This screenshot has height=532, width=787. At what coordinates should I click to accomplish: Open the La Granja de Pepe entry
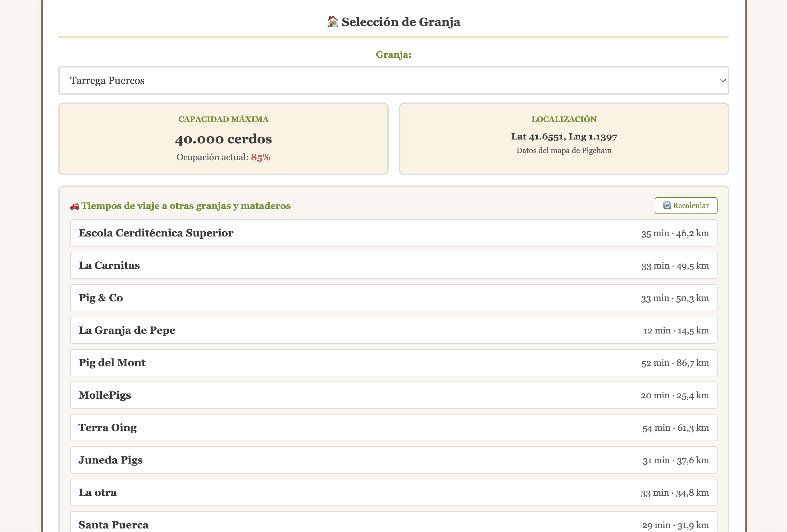coord(393,331)
